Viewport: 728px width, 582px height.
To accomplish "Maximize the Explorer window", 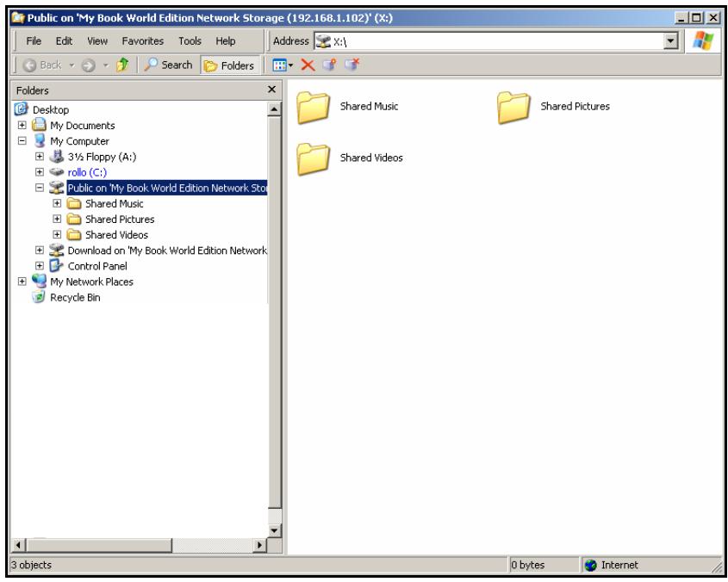I will point(696,18).
